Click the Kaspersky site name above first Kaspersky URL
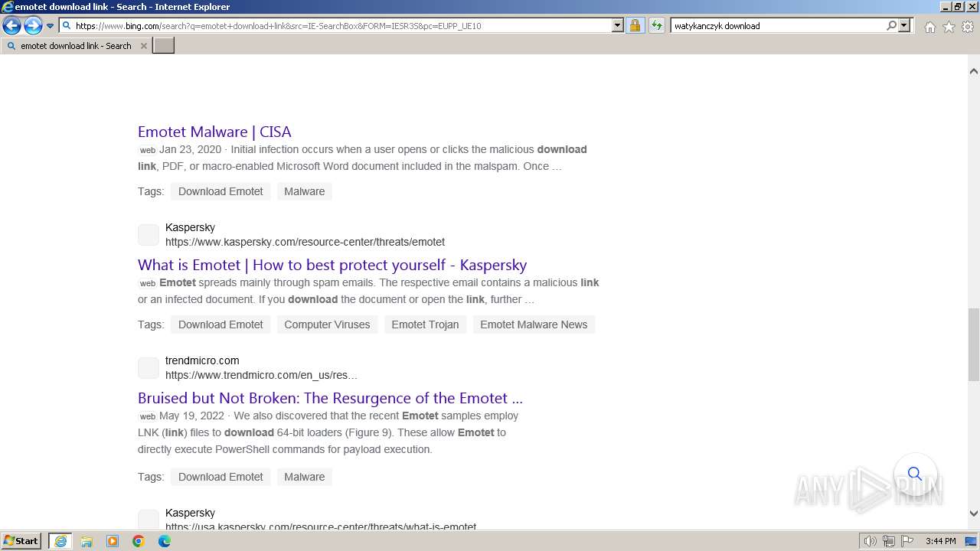 pos(190,227)
